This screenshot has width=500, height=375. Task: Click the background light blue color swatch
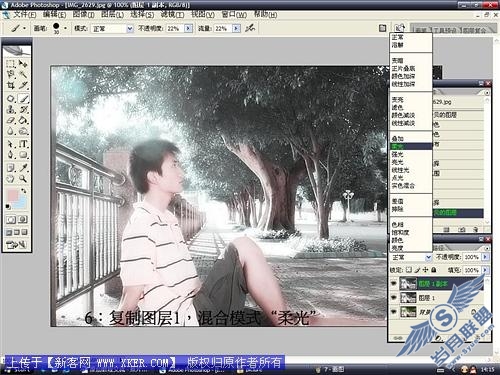pos(21,202)
